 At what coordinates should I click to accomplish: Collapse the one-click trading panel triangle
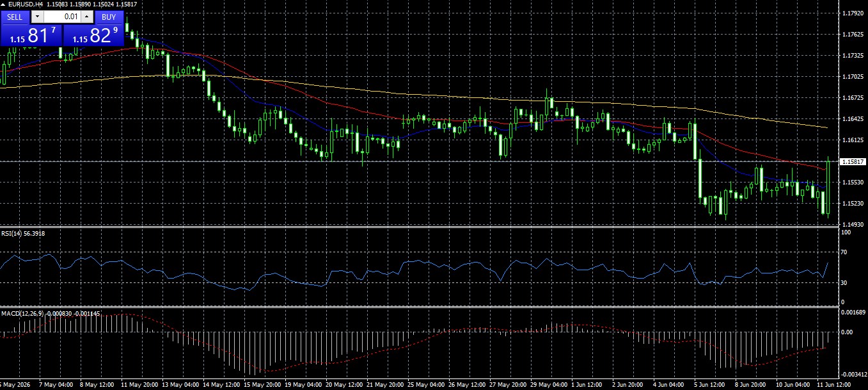[4, 4]
